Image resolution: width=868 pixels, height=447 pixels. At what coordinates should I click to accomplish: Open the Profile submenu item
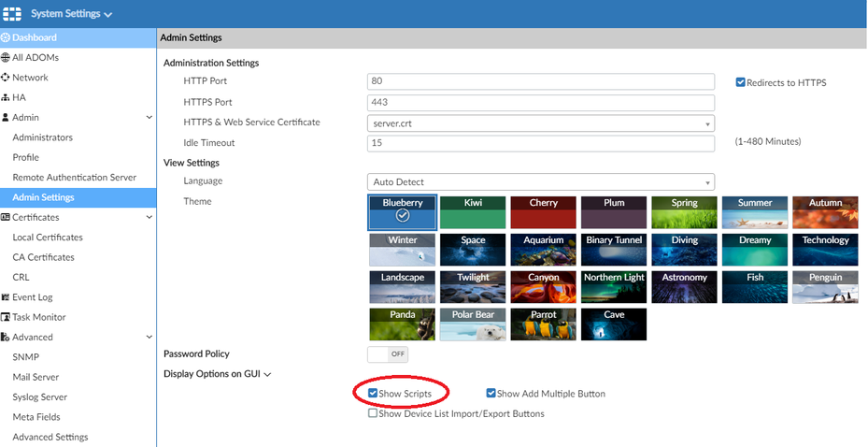click(78, 157)
